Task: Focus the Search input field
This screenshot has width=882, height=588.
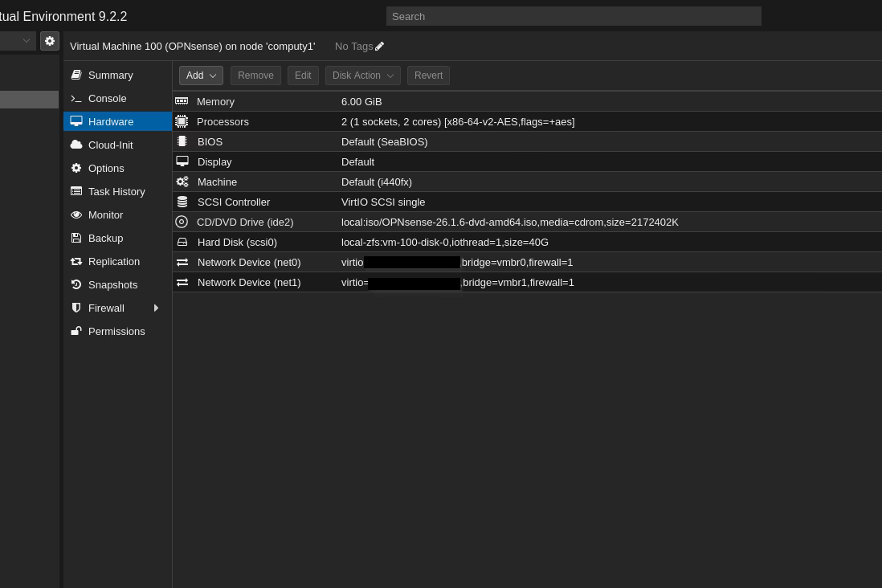Action: [574, 16]
